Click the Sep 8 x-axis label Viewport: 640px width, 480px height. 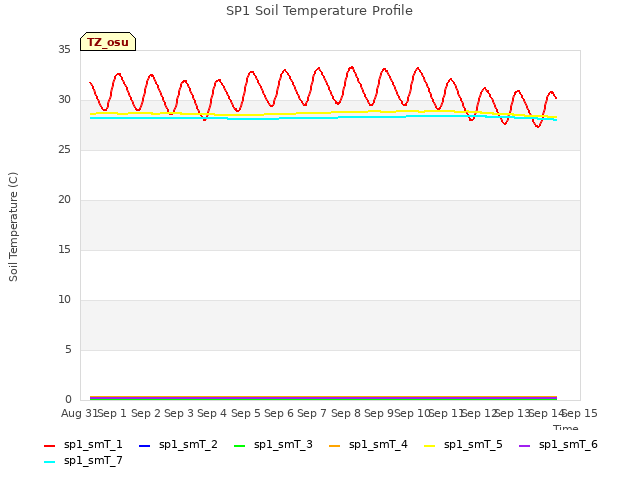pos(346,413)
